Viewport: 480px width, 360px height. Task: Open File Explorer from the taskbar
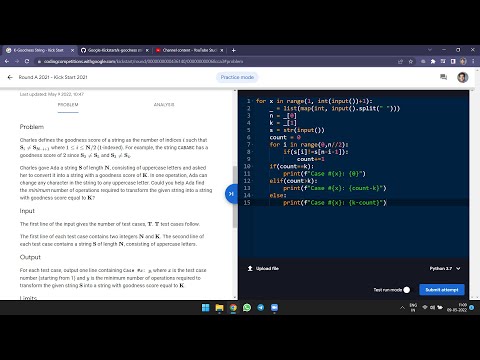coord(219,308)
